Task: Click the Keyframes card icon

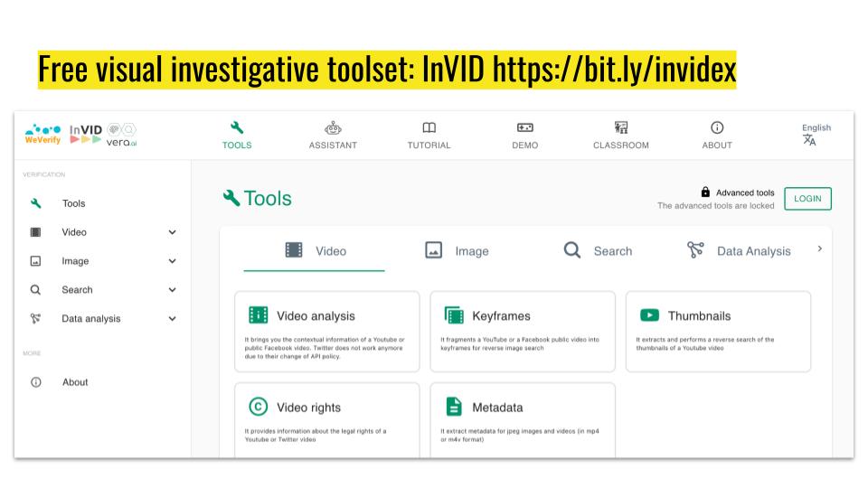Action: tap(454, 315)
